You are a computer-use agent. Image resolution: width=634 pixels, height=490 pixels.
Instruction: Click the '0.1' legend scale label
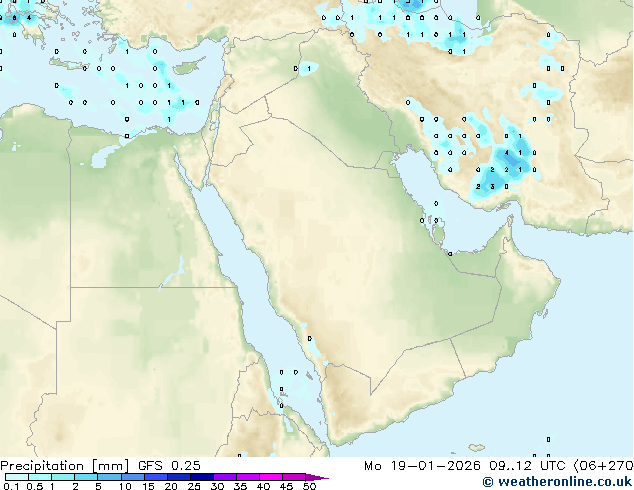coord(11,486)
